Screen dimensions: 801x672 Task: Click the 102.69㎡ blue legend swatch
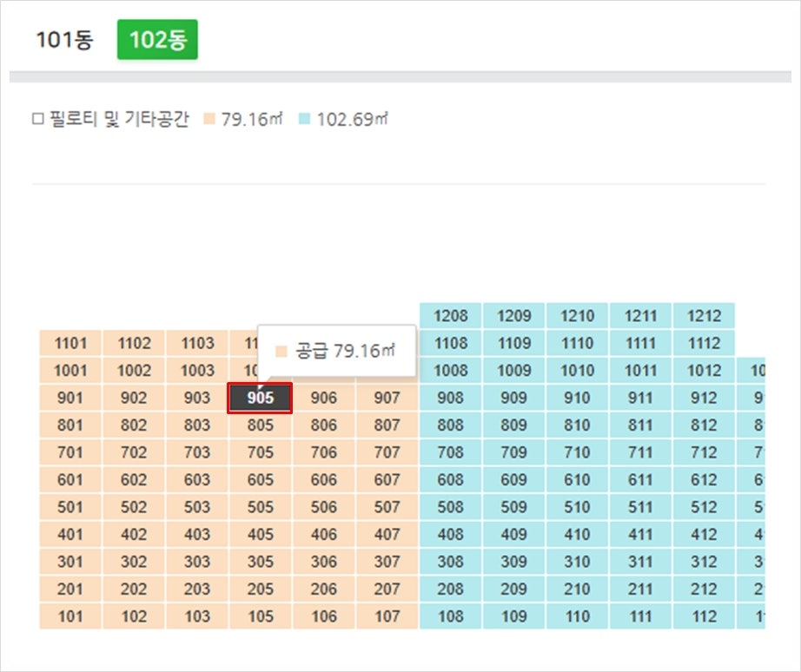tap(304, 119)
